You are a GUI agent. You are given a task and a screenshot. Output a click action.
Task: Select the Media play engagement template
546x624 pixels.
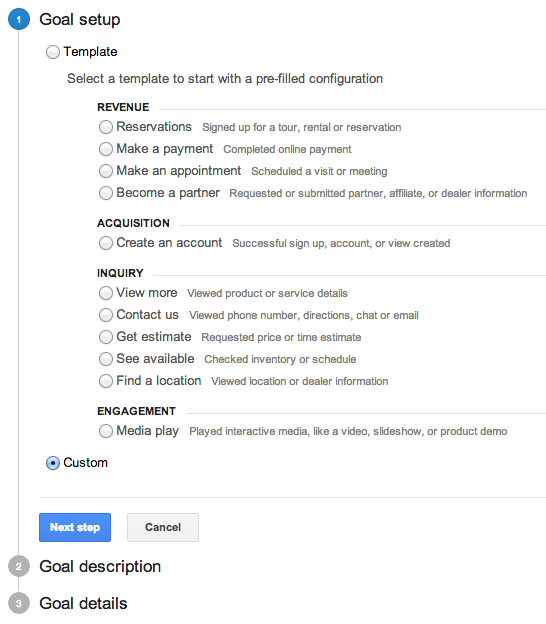105,431
